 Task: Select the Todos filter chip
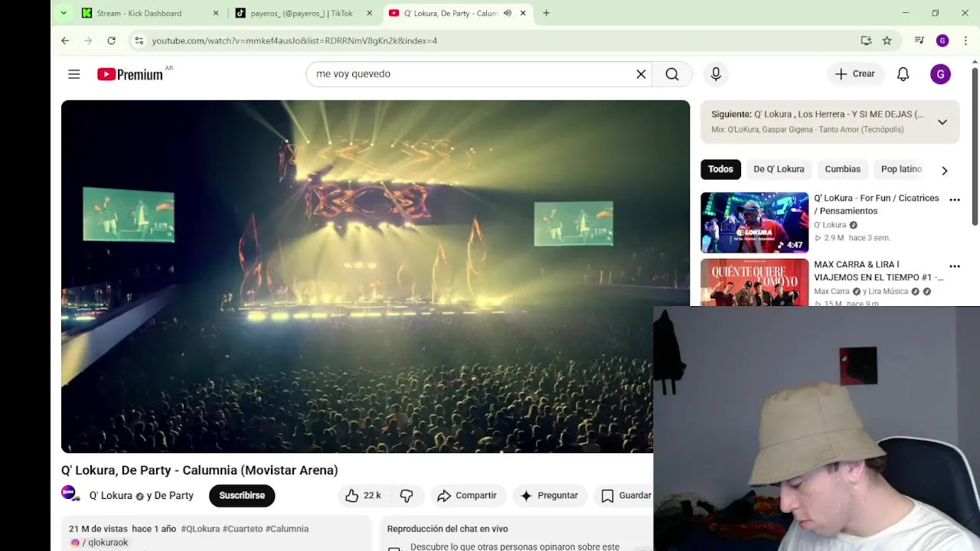tap(720, 169)
